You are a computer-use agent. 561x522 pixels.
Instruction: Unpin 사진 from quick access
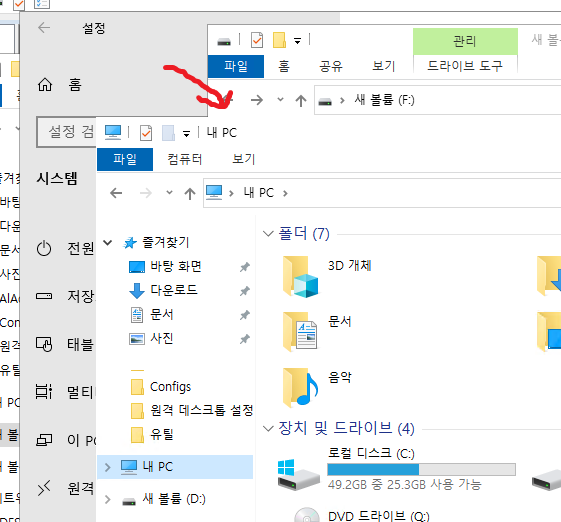245,339
